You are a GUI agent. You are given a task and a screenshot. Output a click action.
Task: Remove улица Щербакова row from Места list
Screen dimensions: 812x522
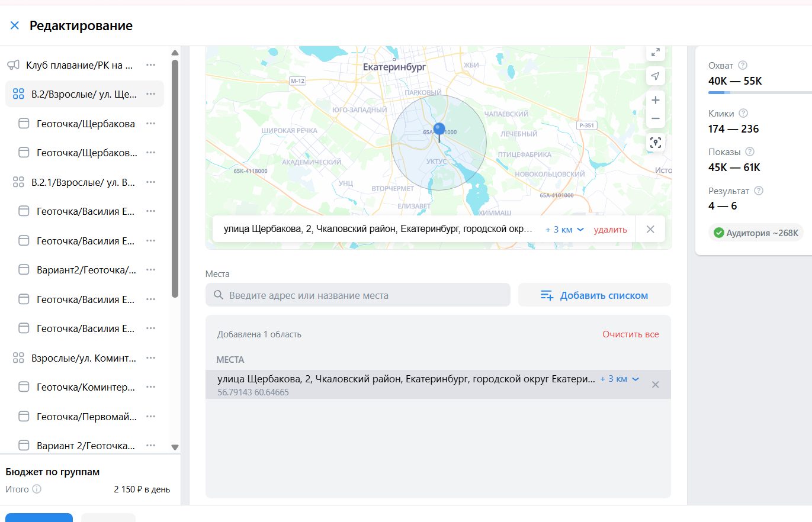tap(655, 385)
